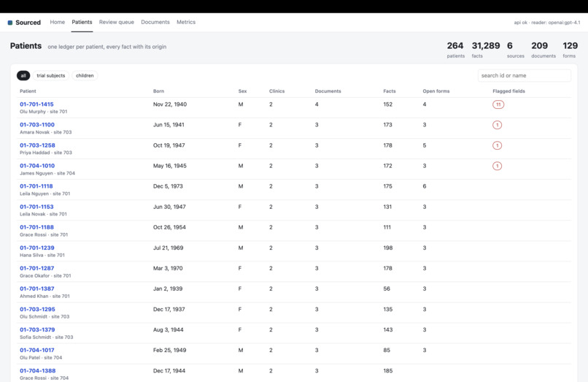Click the Documents column header
The width and height of the screenshot is (588, 382).
[328, 91]
